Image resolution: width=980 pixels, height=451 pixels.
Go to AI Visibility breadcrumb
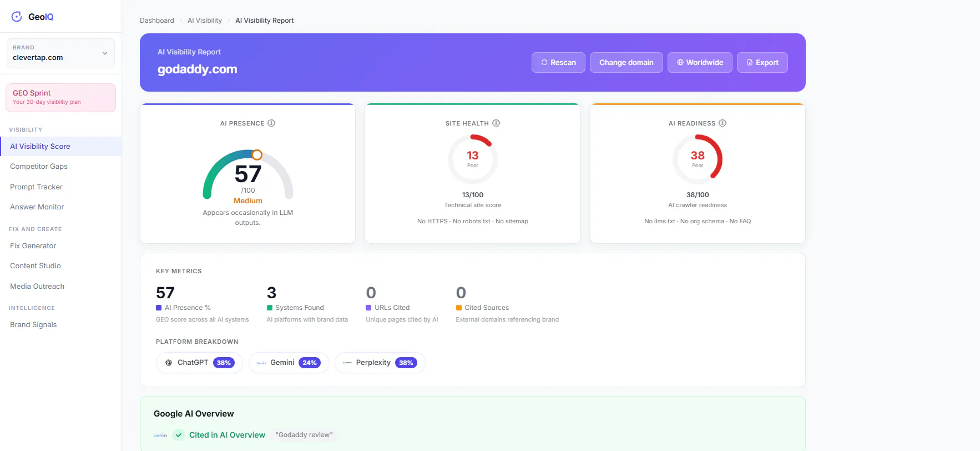(205, 21)
